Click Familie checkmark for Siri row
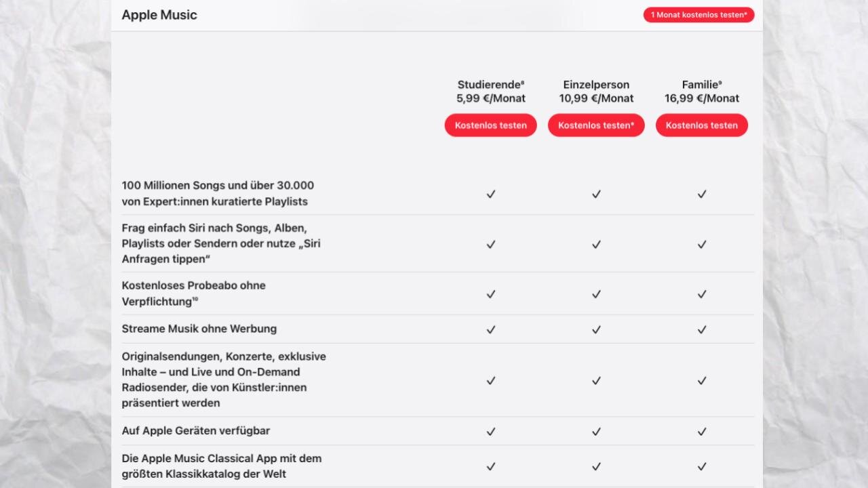Image resolution: width=868 pixels, height=488 pixels. [x=702, y=244]
